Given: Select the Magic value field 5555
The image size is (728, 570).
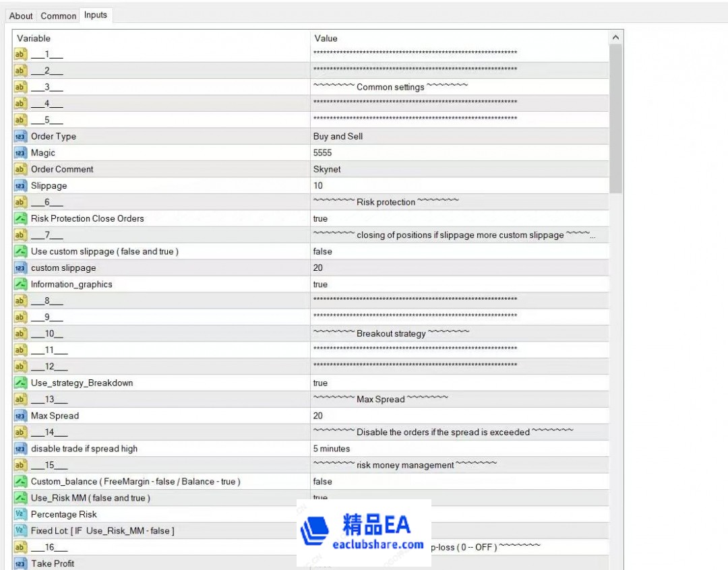Looking at the screenshot, I should click(x=458, y=153).
